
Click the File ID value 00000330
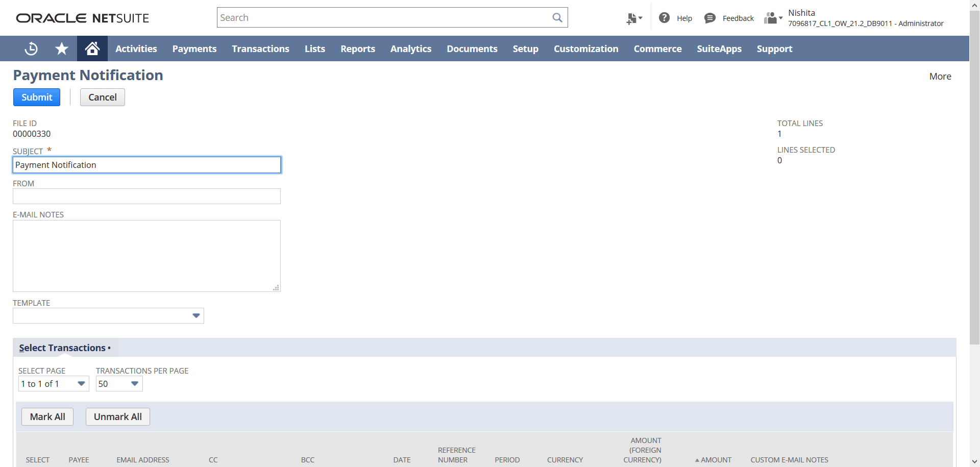[32, 134]
